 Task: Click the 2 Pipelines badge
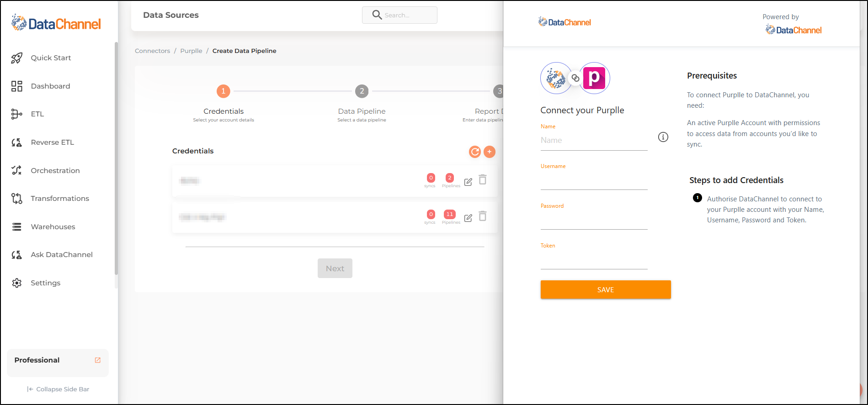450,178
